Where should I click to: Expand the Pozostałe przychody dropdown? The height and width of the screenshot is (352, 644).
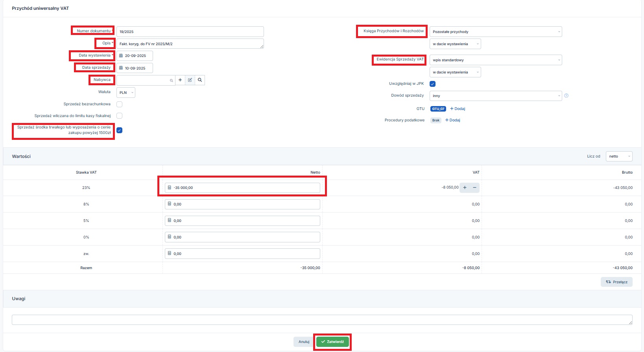pos(495,32)
